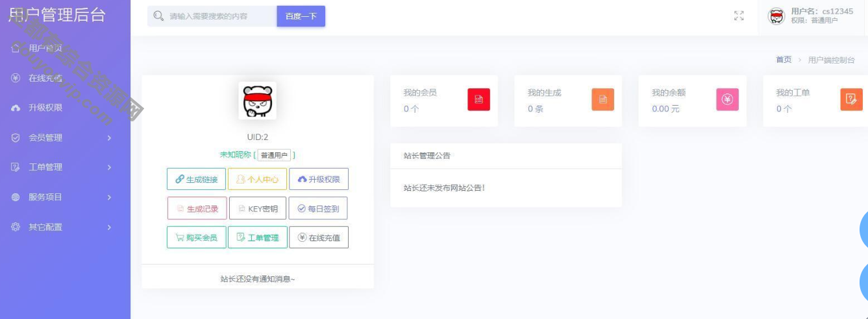Click the 升级权限 button on profile card
This screenshot has height=319, width=868.
(x=319, y=180)
